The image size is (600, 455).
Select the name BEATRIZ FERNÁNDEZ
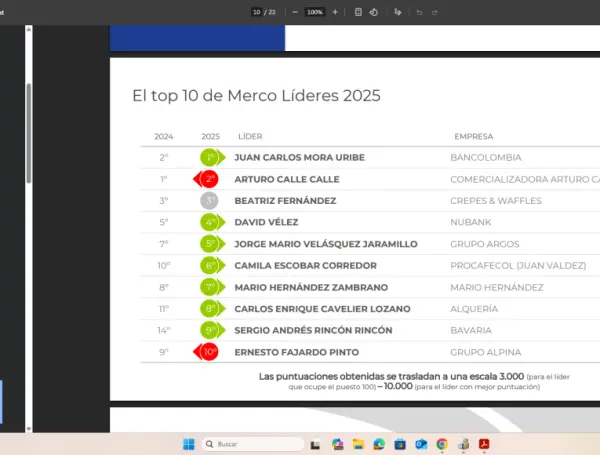coord(285,201)
